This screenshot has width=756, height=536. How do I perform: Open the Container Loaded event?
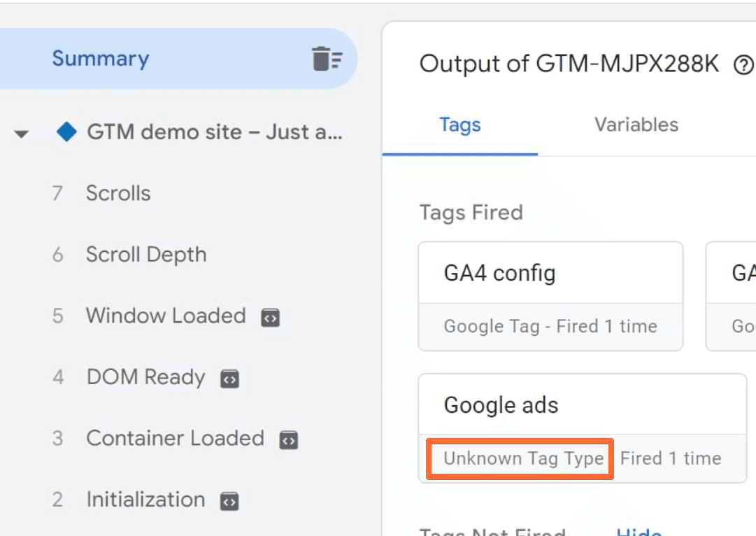(175, 439)
